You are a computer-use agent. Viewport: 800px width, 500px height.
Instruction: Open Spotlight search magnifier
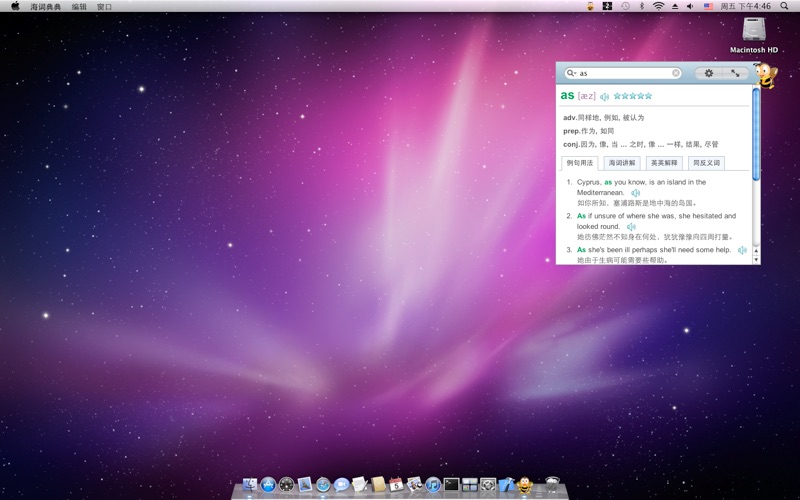coord(784,6)
